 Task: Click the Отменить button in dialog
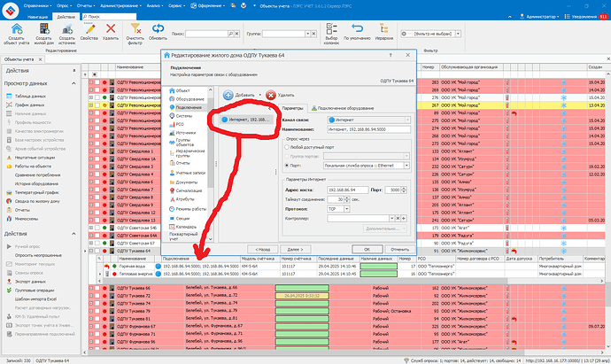399,249
